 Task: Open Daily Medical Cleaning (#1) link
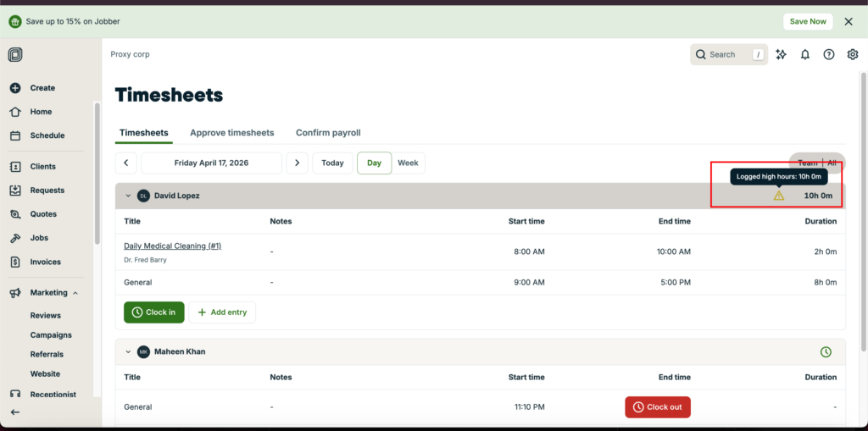point(173,246)
